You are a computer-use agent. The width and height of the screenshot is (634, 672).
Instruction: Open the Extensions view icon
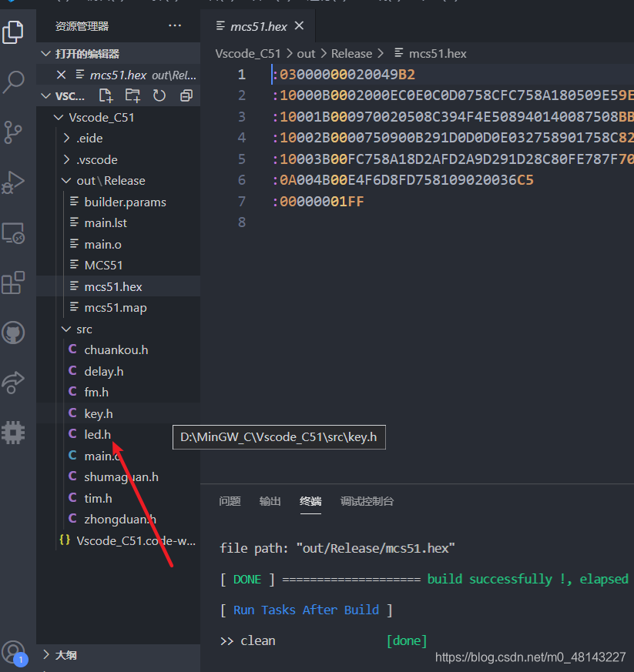pyautogui.click(x=13, y=283)
